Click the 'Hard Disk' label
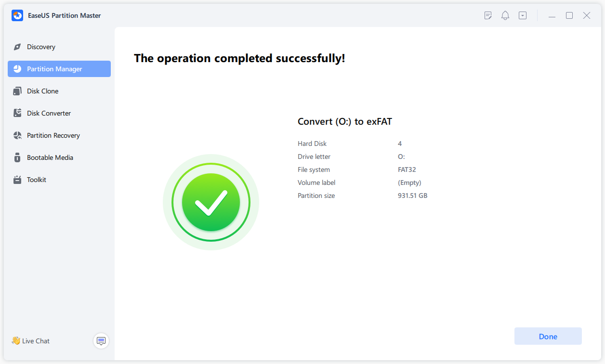 [312, 143]
